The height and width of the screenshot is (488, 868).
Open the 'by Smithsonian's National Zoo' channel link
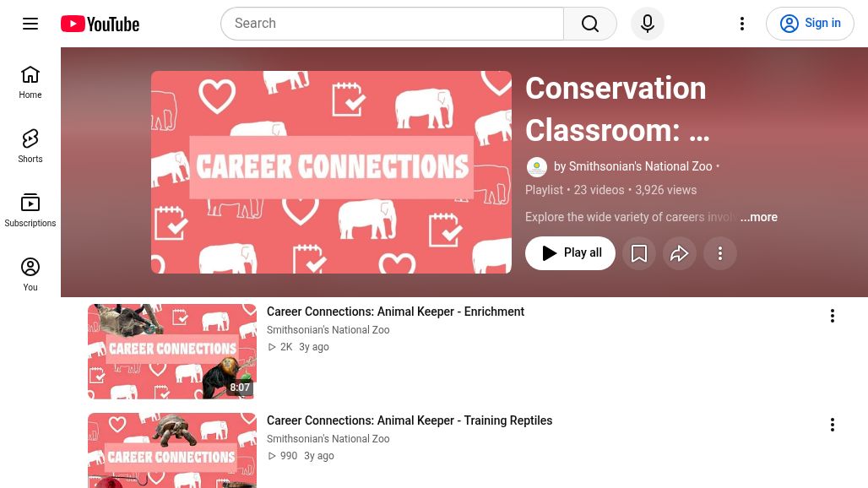(x=632, y=166)
